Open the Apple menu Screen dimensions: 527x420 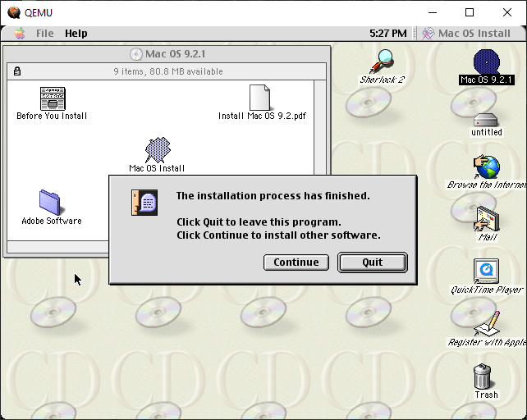[x=19, y=34]
